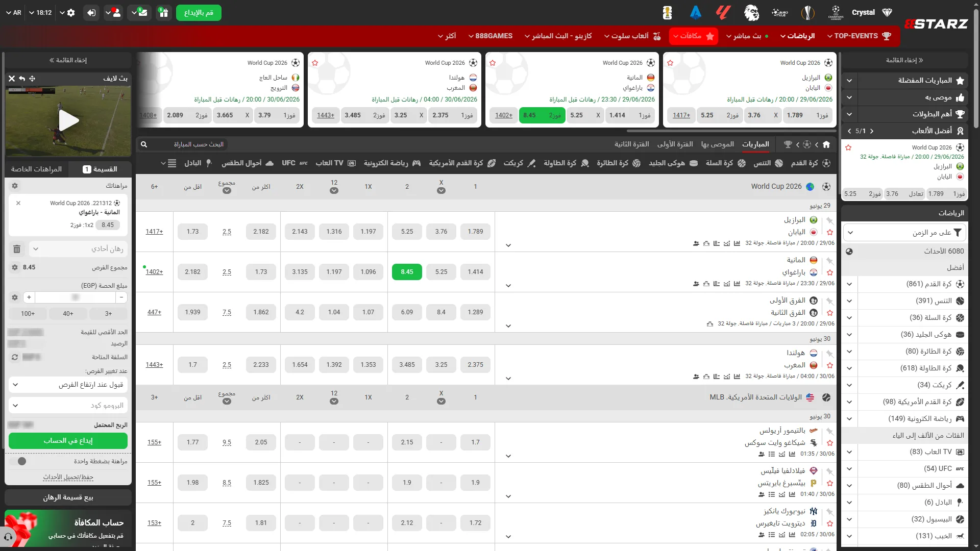Open the time filter dropdown

coord(904,233)
